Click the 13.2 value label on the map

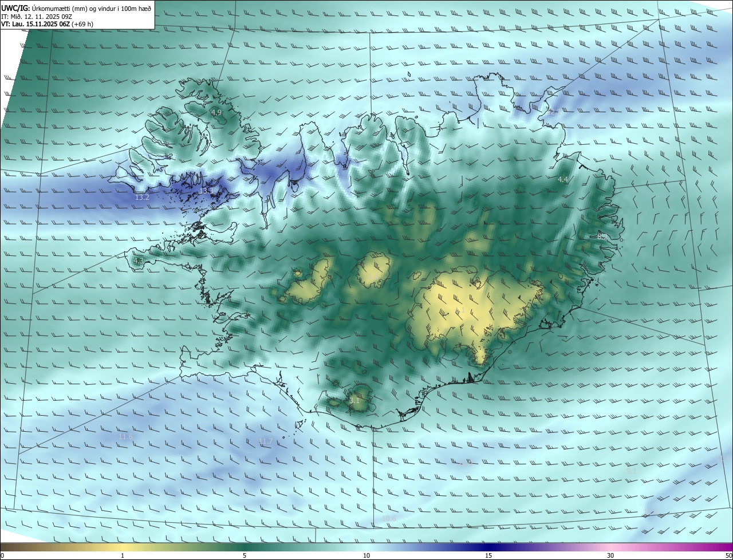(x=142, y=198)
